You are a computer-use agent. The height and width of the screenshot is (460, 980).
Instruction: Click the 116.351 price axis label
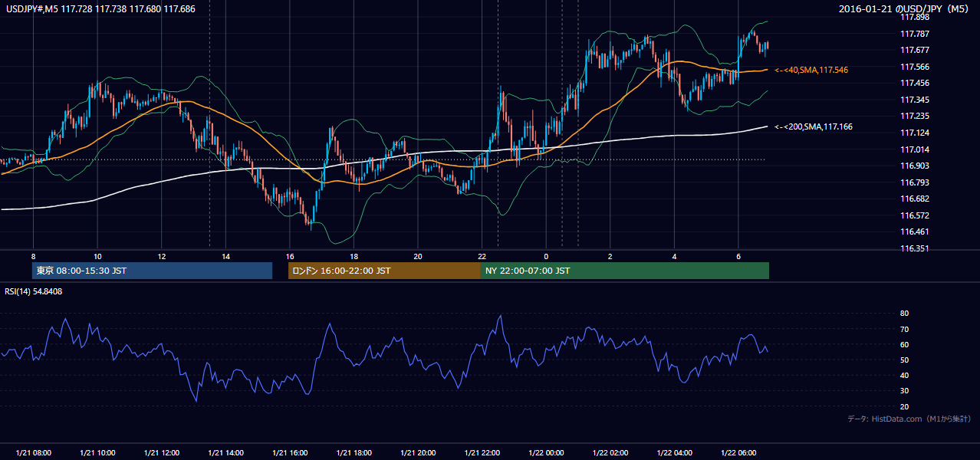pyautogui.click(x=914, y=248)
